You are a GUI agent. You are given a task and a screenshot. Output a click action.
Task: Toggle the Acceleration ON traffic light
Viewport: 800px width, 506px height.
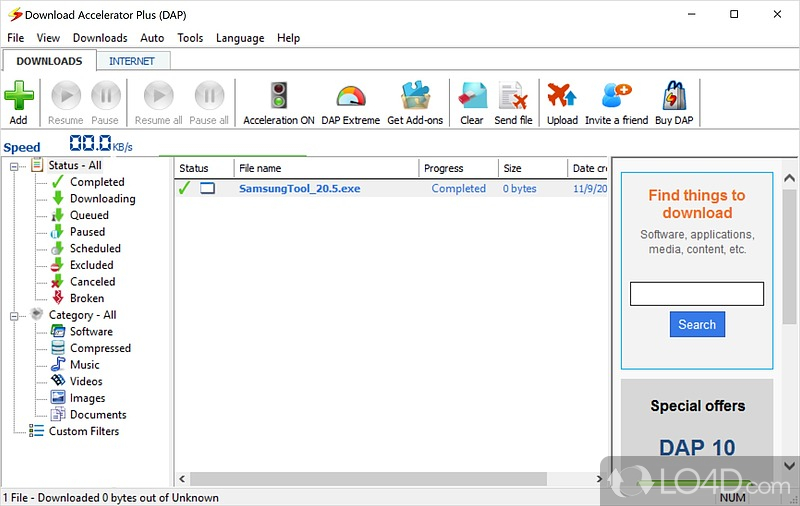pyautogui.click(x=278, y=98)
